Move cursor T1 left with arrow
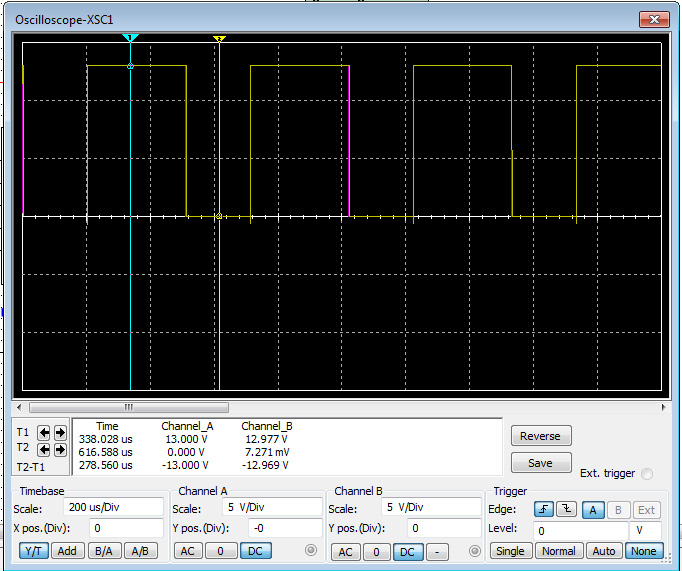The height and width of the screenshot is (571, 682). (45, 433)
